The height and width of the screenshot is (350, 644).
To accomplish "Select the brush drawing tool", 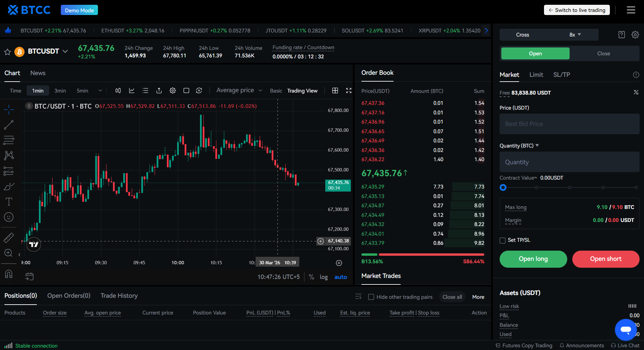I will (x=9, y=186).
